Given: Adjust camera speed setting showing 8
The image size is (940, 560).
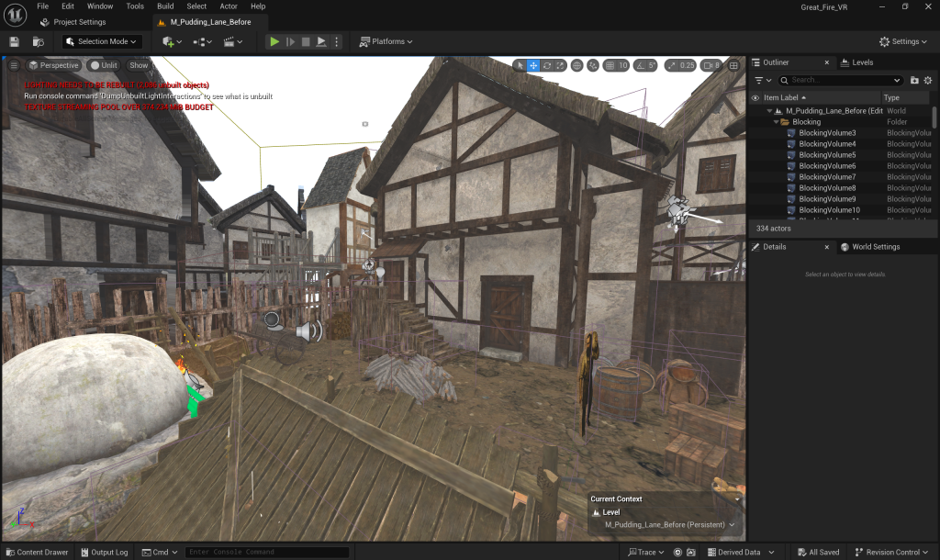Looking at the screenshot, I should [711, 65].
